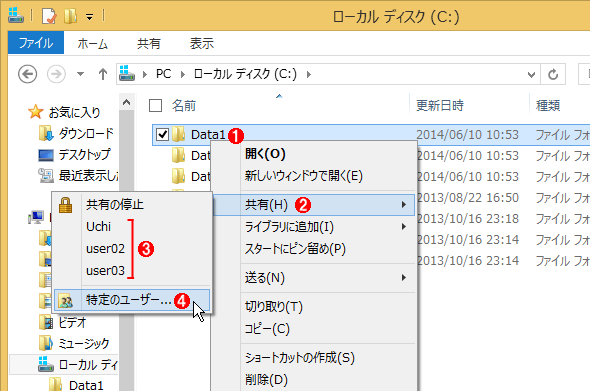Image resolution: width=590 pixels, height=391 pixels.
Task: Click the New Folder quick access icon
Action: pos(70,16)
